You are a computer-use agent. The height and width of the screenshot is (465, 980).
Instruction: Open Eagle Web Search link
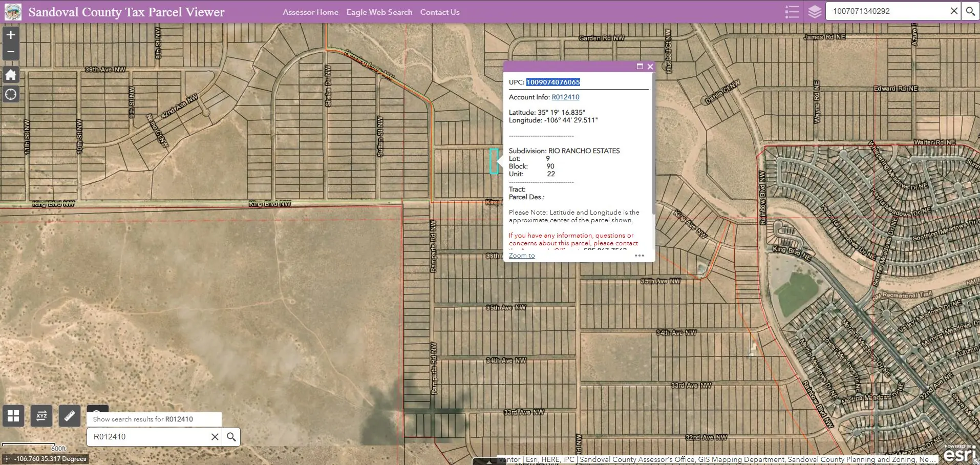(379, 12)
